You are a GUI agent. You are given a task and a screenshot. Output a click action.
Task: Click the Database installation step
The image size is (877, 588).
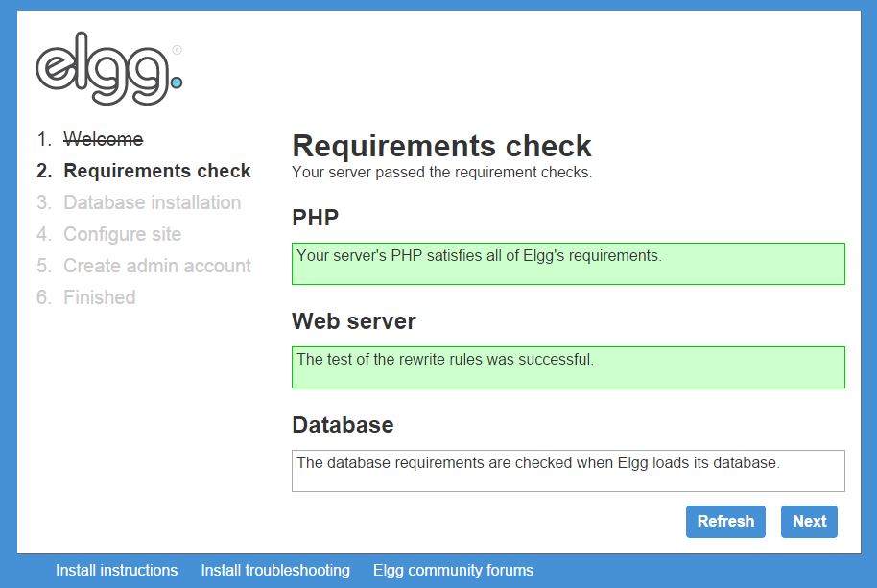coord(152,202)
